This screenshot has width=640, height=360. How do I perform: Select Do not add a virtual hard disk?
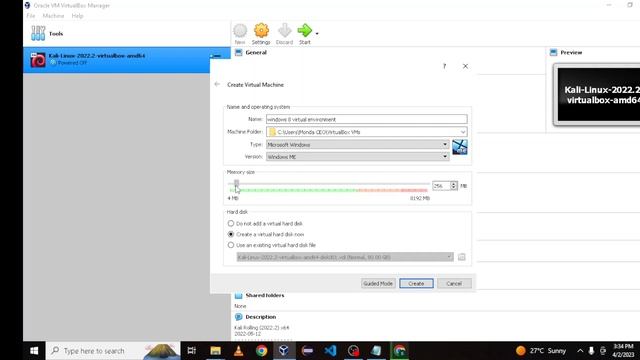tap(265, 224)
